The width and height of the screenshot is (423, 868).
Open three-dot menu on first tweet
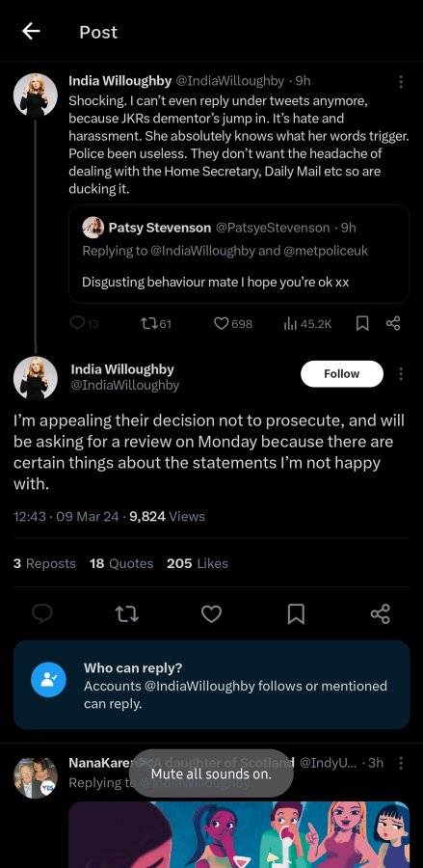point(401,82)
